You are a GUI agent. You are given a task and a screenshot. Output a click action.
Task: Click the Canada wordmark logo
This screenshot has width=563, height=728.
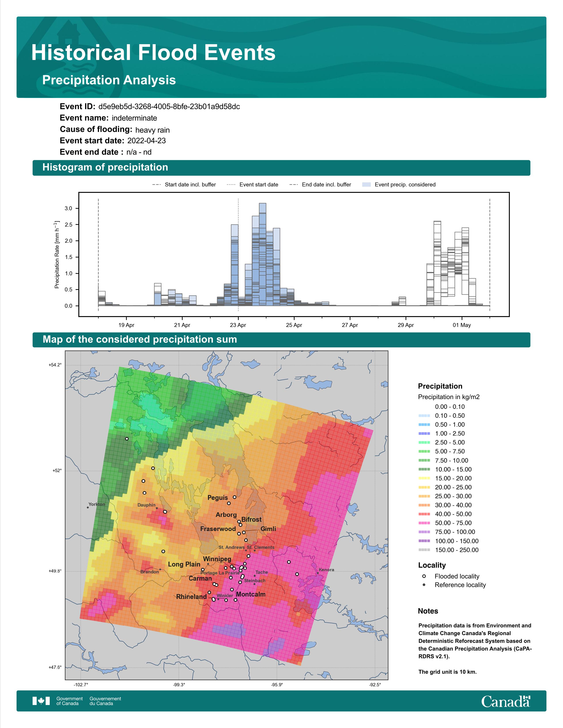506,701
